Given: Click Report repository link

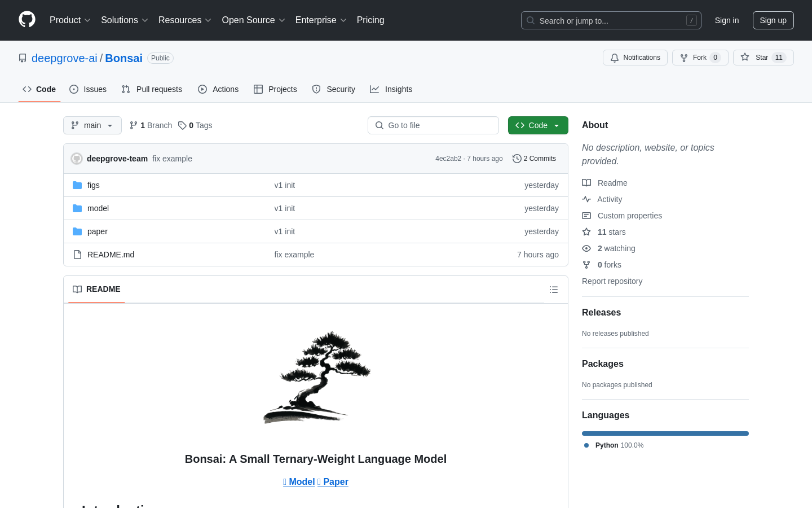Looking at the screenshot, I should 612,281.
